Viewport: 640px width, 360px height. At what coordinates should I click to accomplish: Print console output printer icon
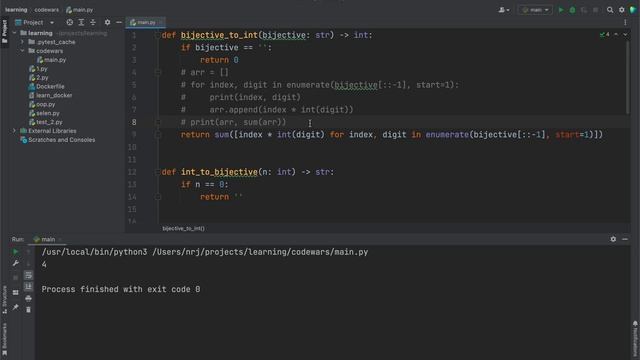(28, 299)
